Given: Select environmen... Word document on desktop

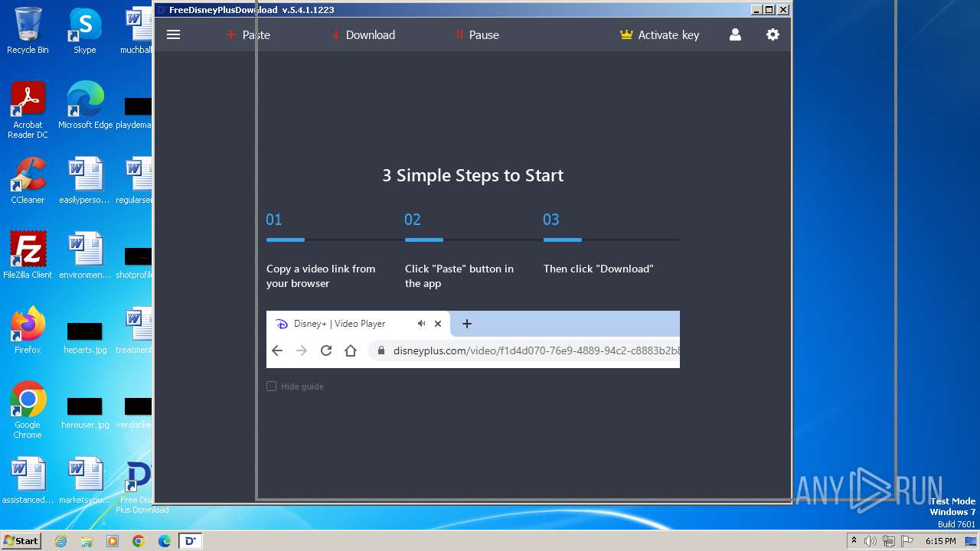Looking at the screenshot, I should (x=85, y=256).
